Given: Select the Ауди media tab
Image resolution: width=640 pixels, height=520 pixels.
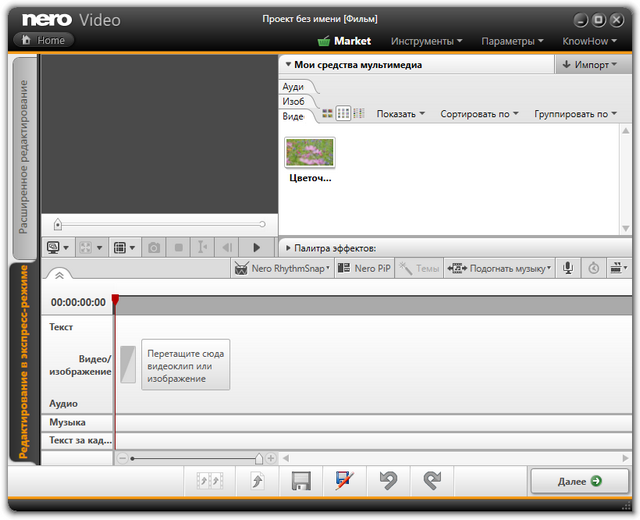Looking at the screenshot, I should (x=293, y=88).
